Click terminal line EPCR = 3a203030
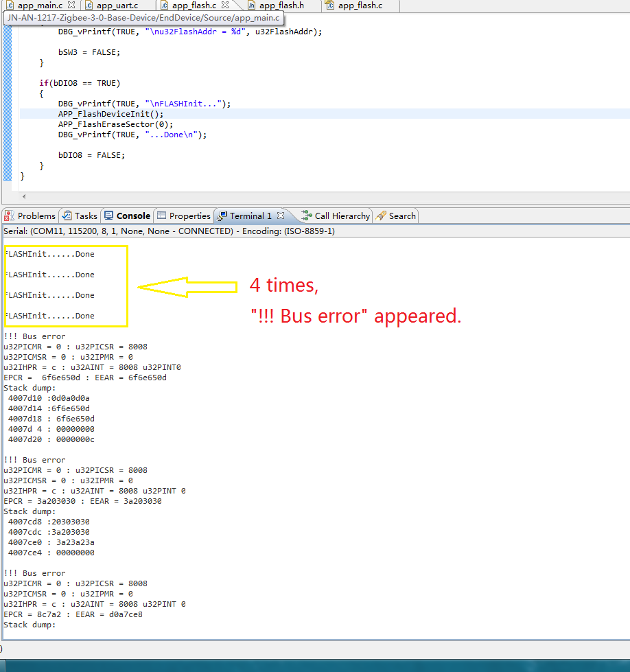The height and width of the screenshot is (672, 630). point(83,501)
